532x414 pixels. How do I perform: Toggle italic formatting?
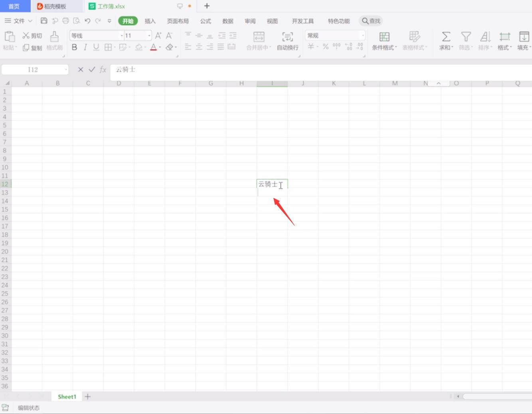pyautogui.click(x=85, y=47)
